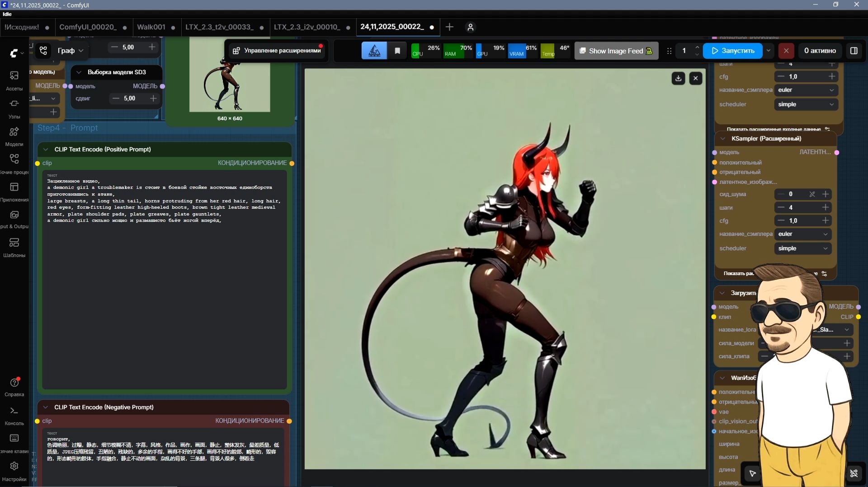This screenshot has width=868, height=487.
Task: Increase KSampler шаги value with plus
Action: pyautogui.click(x=826, y=207)
